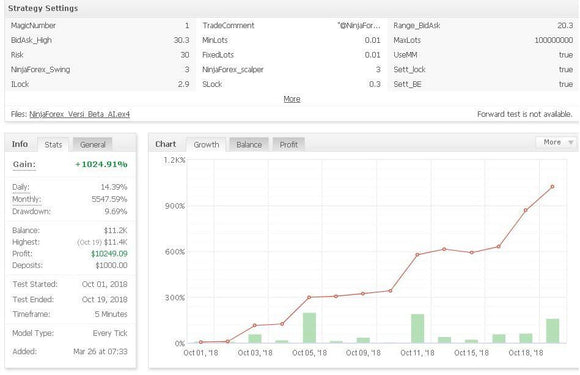Click the Test Started date Oct 01, 2018

click(x=105, y=284)
